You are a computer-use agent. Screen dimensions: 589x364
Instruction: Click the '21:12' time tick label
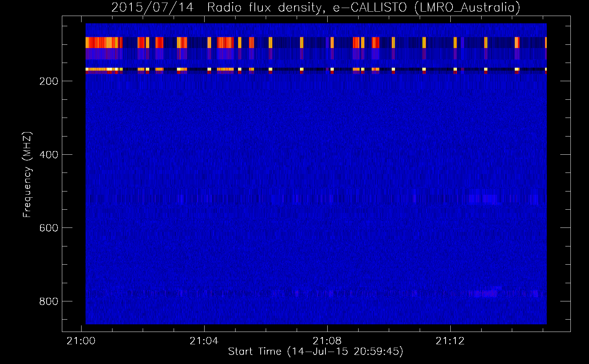coord(450,341)
